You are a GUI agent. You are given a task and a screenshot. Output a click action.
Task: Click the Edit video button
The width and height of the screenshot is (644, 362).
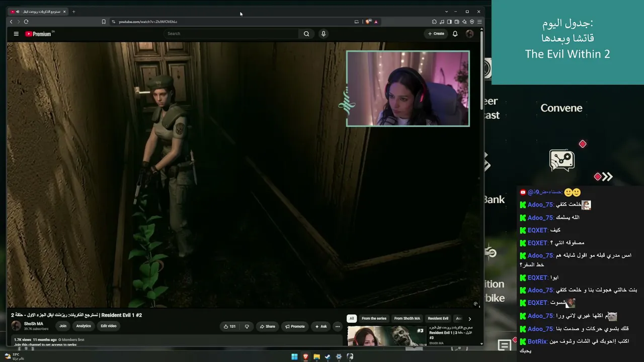109,326
